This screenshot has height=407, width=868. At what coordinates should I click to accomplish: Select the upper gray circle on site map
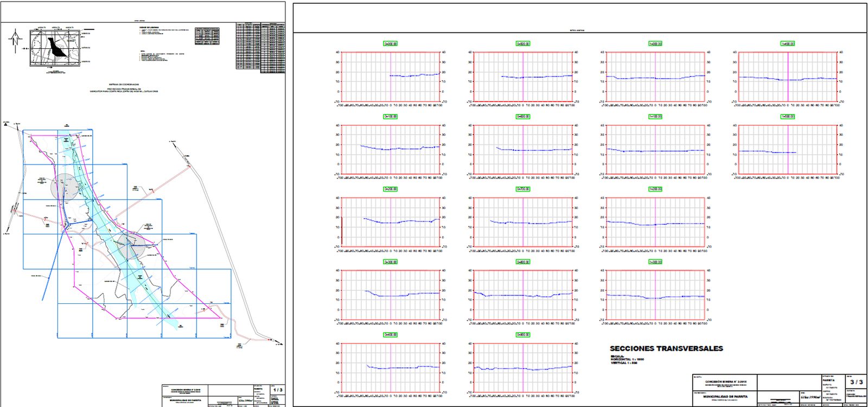pos(65,187)
